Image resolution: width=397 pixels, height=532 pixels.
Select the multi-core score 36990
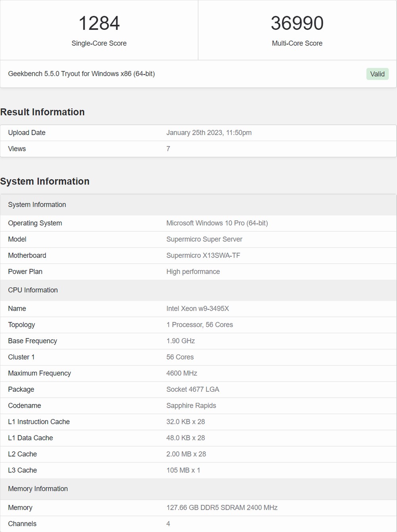tap(297, 23)
